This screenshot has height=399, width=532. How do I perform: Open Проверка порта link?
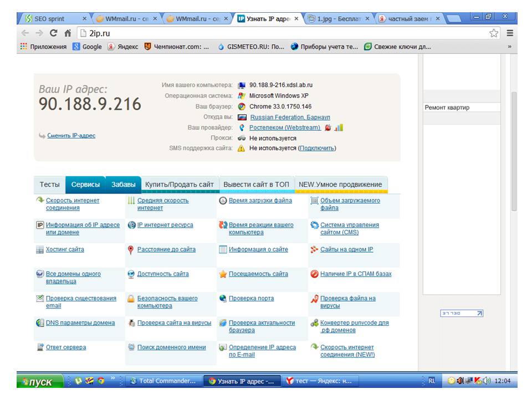point(251,298)
